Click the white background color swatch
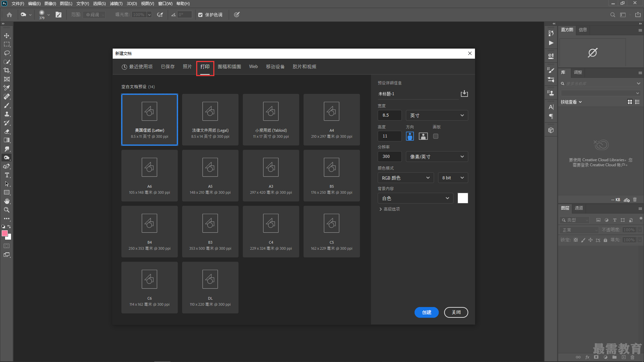Viewport: 644px width, 362px height. pos(463,198)
